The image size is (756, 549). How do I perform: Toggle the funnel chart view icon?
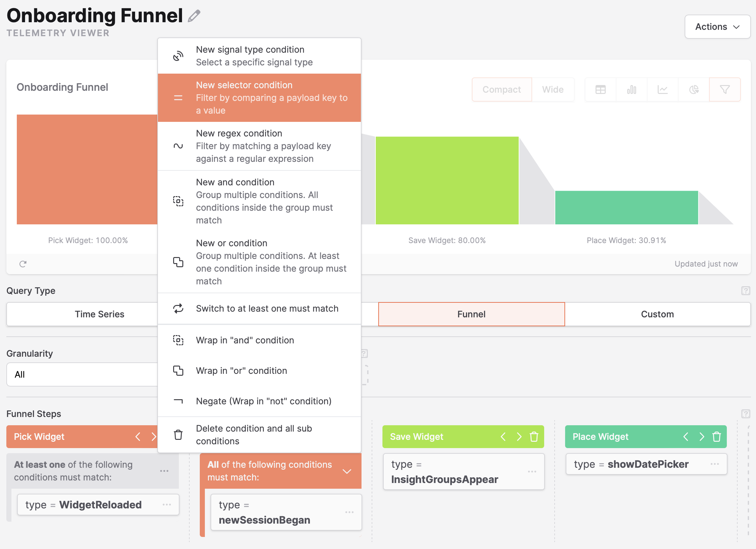(x=724, y=90)
